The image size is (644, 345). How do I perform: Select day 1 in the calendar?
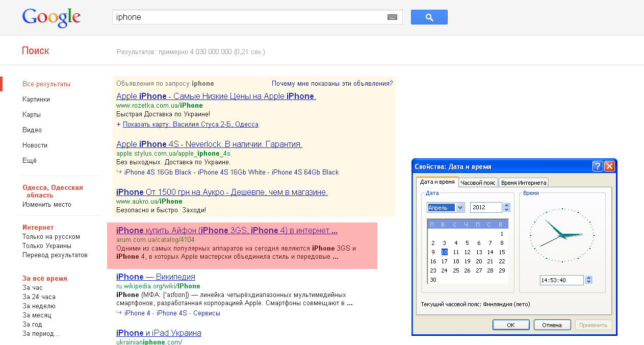(502, 234)
